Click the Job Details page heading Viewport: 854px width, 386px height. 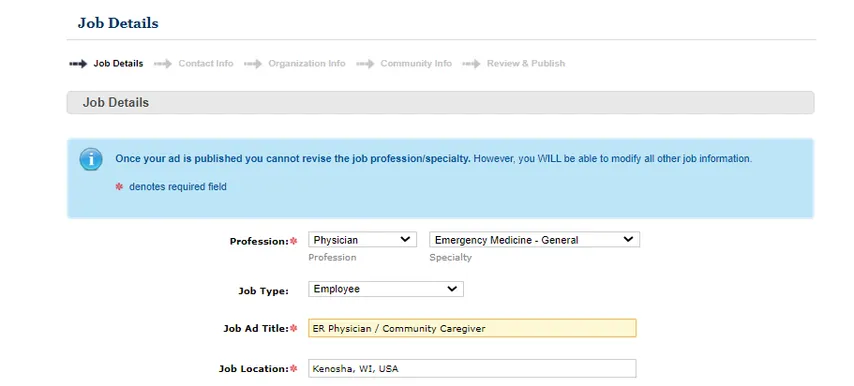[x=118, y=23]
